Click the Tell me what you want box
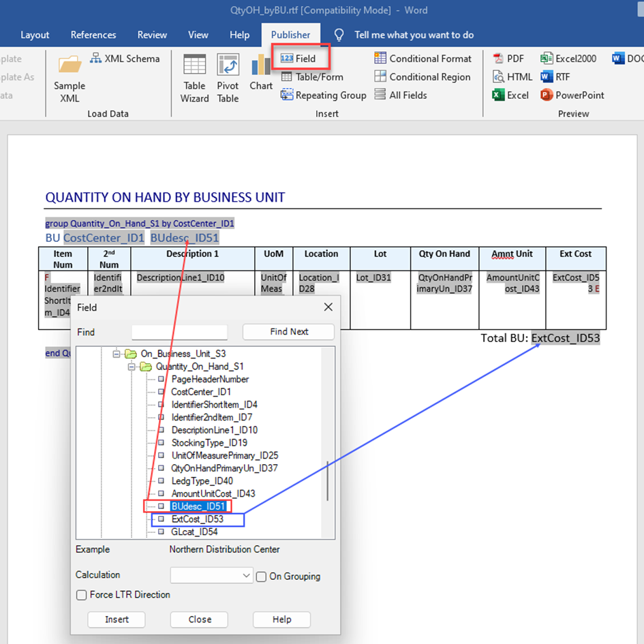 (x=414, y=35)
